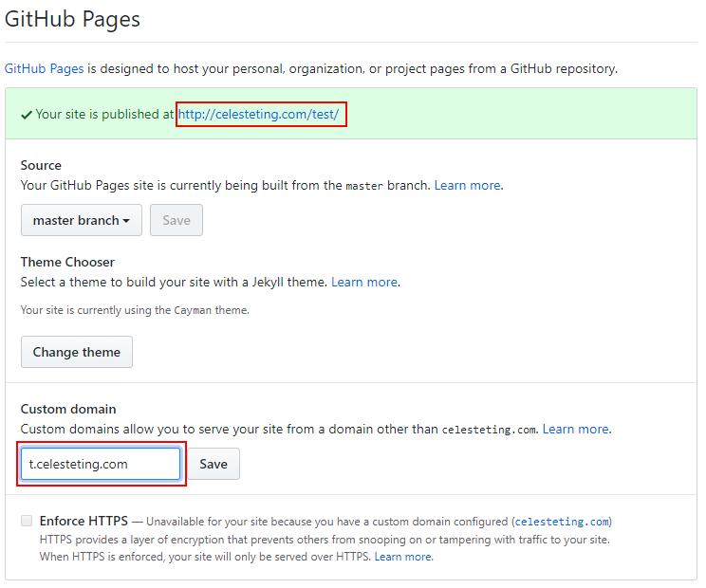Click the 'Theme Chooser' section heading
The image size is (706, 588).
tap(67, 262)
